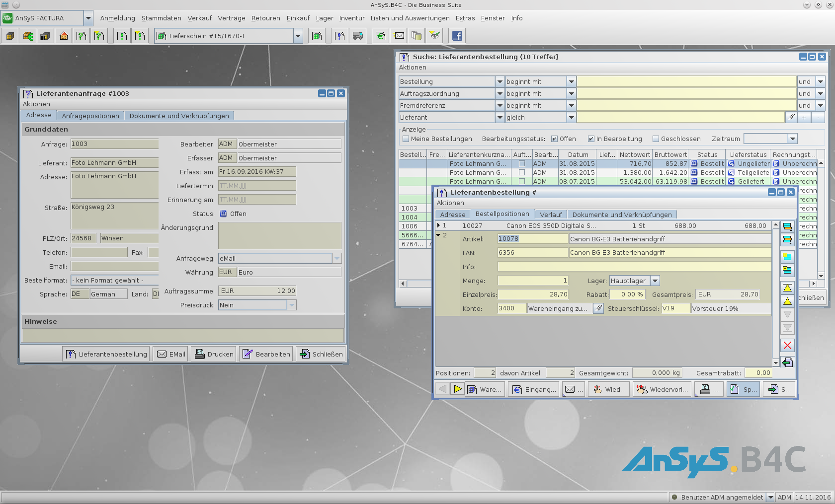
Task: Open the Lieferschein #15/1670-1 dropdown
Action: click(x=298, y=36)
